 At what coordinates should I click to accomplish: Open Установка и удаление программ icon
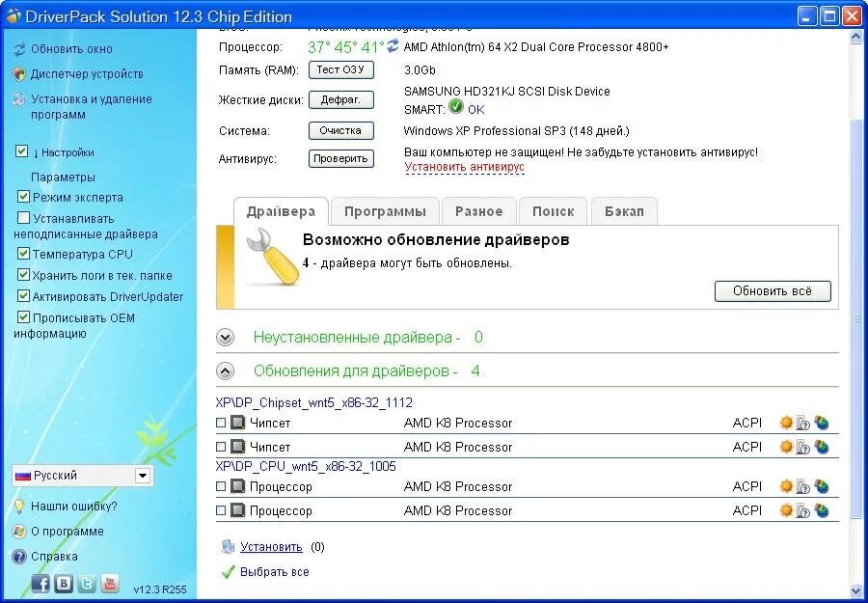19,99
